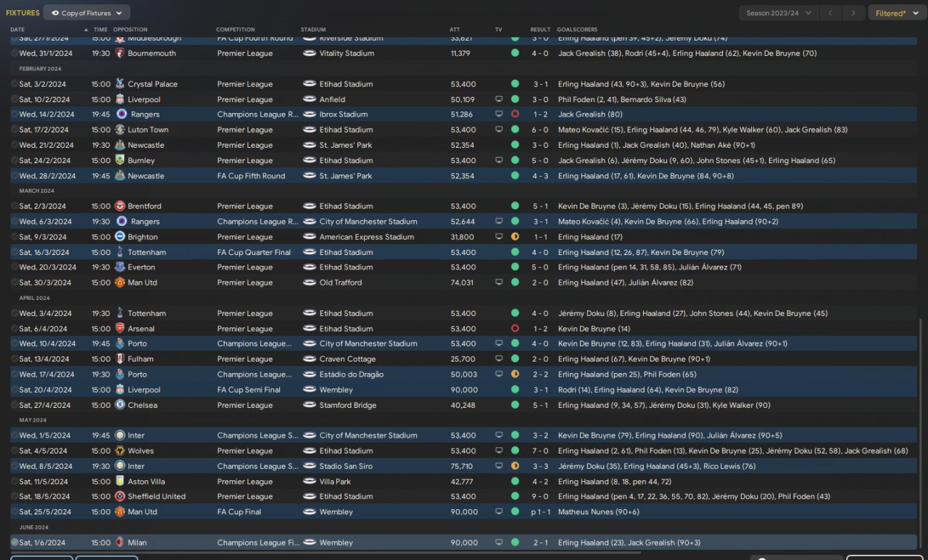Click the stadium icon beside Old Trafford
Image resolution: width=928 pixels, height=560 pixels.
[x=309, y=283]
